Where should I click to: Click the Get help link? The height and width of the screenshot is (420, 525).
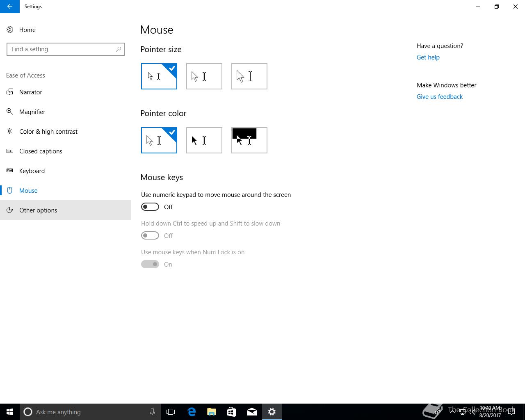(x=428, y=57)
